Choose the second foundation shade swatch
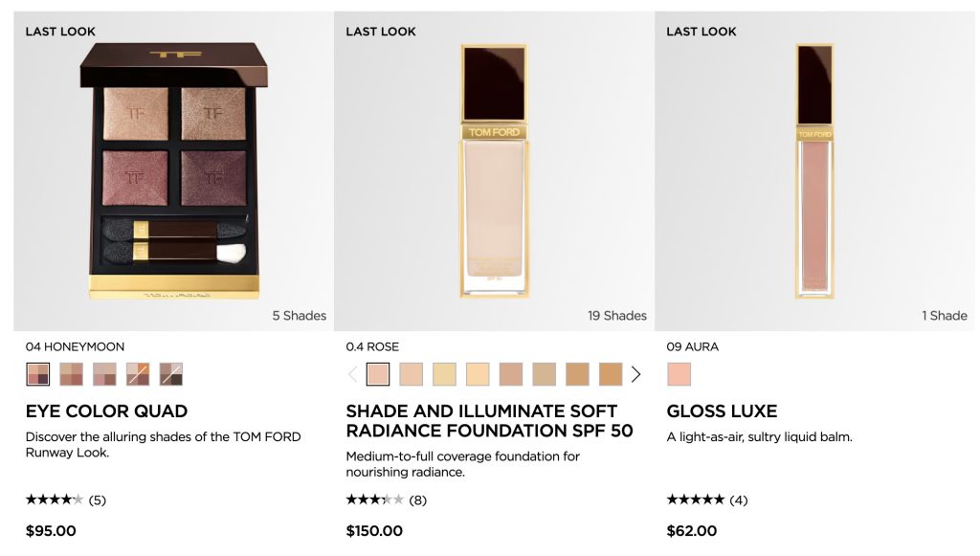 [411, 374]
